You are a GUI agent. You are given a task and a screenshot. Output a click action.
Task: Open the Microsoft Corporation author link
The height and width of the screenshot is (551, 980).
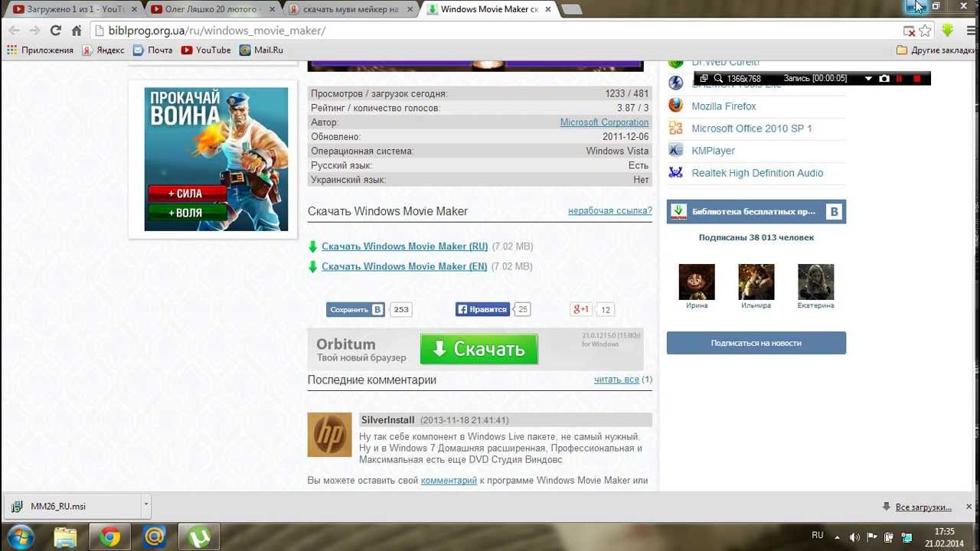tap(604, 122)
